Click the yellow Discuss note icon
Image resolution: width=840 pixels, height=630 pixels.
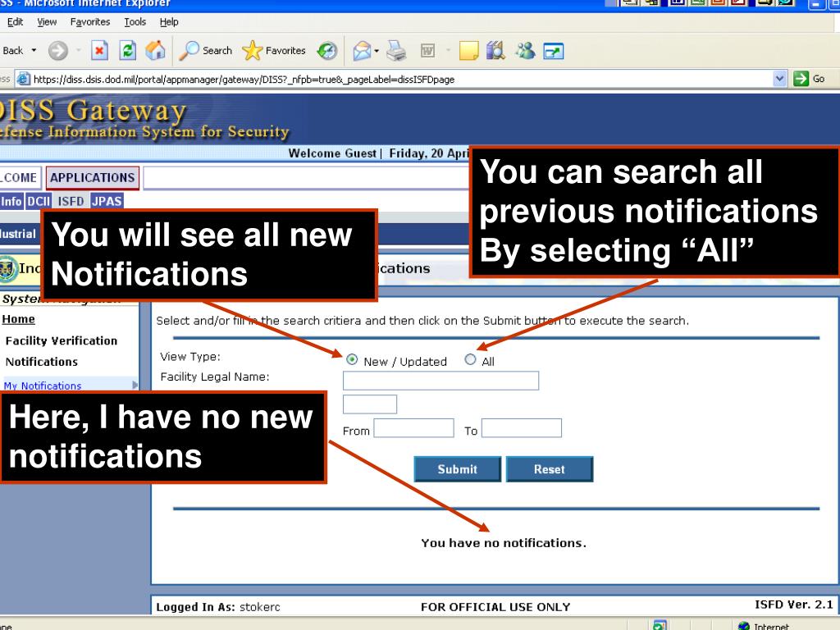(x=468, y=51)
